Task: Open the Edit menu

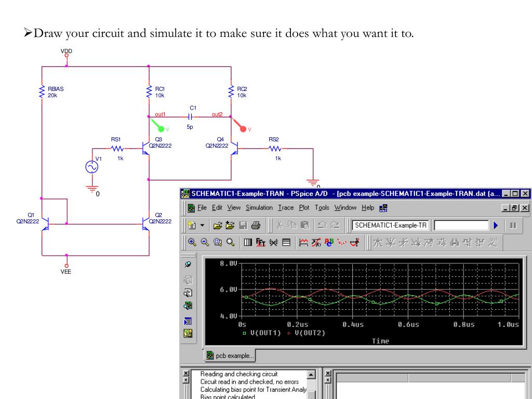Action: 217,208
